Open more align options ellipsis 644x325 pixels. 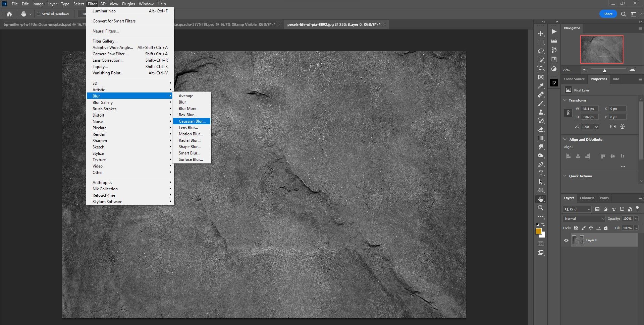[x=623, y=166]
